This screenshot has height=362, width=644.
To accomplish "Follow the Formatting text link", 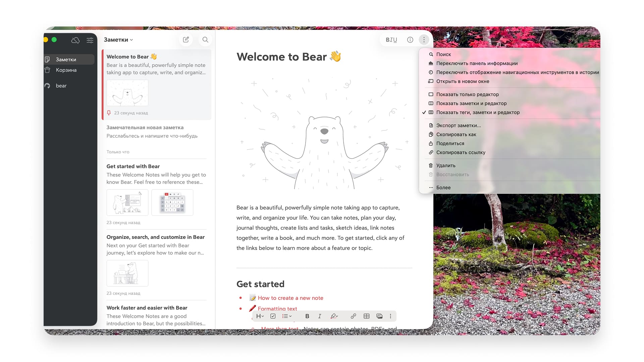I will point(277,309).
